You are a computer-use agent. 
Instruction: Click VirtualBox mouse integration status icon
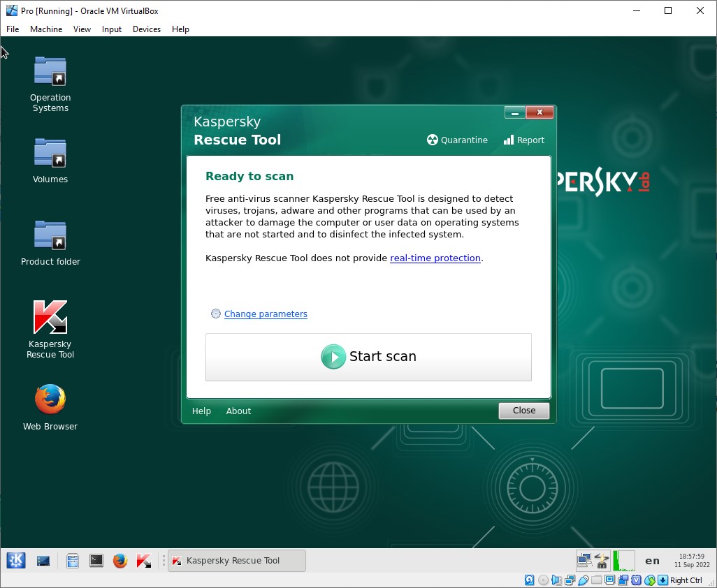click(649, 580)
